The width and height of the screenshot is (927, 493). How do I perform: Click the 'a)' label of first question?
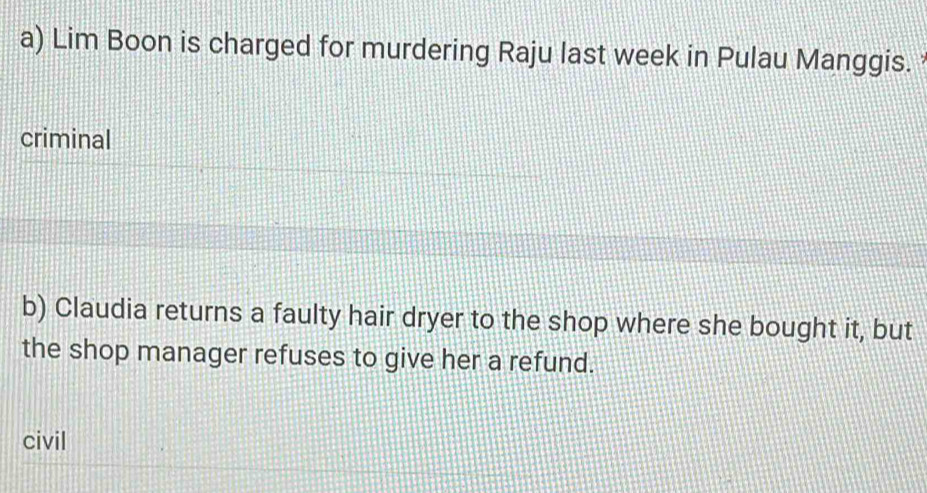[x=33, y=41]
